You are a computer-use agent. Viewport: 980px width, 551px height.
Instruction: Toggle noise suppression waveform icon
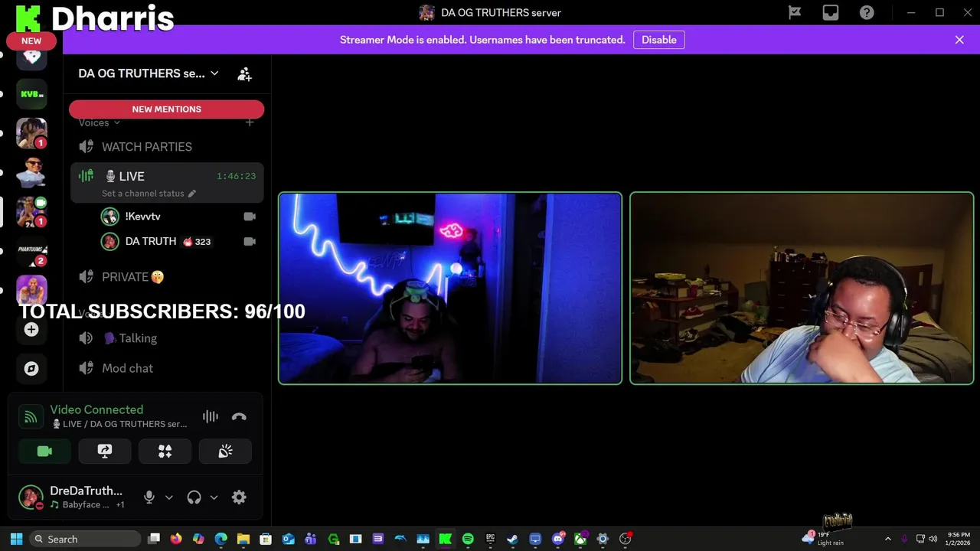[x=211, y=417]
